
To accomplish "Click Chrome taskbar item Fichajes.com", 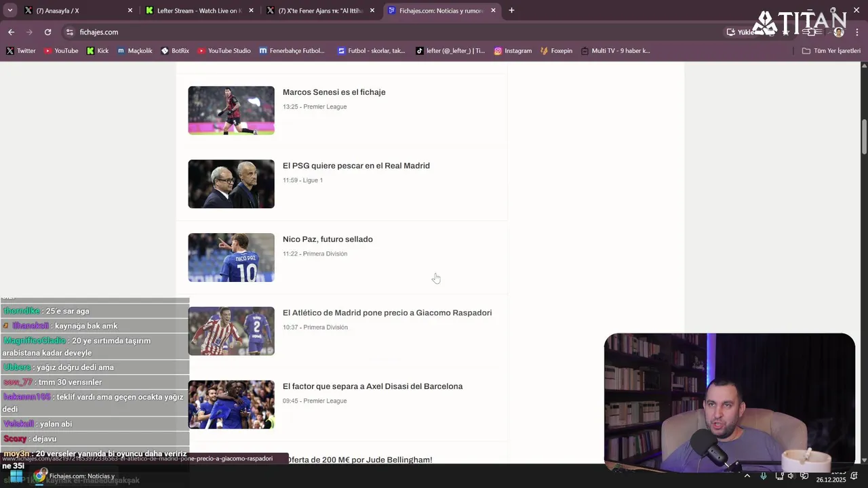I will coord(75,476).
